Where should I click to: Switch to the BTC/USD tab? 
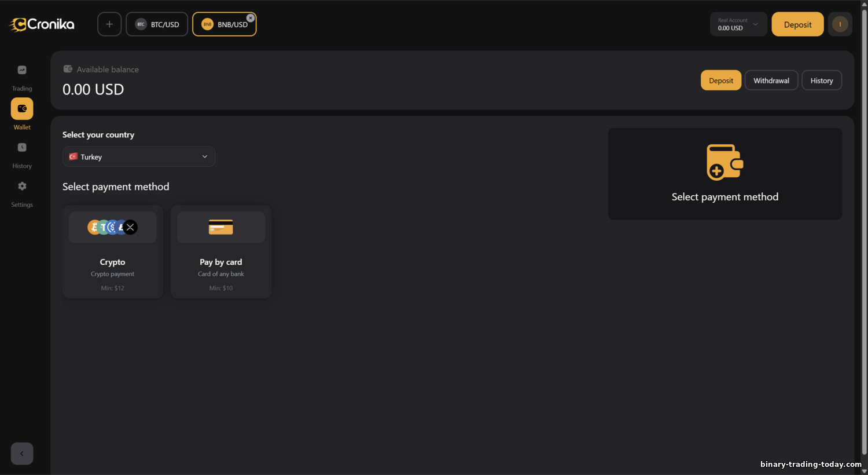pos(157,24)
